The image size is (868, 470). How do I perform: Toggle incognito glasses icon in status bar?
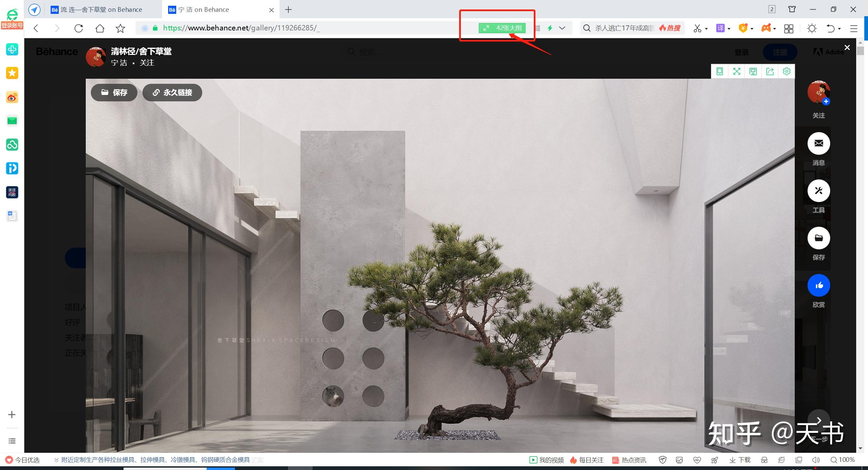(764, 460)
